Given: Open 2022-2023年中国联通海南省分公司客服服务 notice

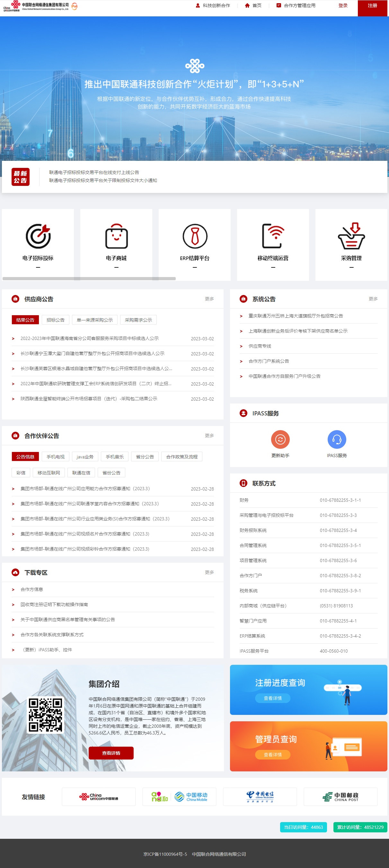Looking at the screenshot, I should (89, 338).
